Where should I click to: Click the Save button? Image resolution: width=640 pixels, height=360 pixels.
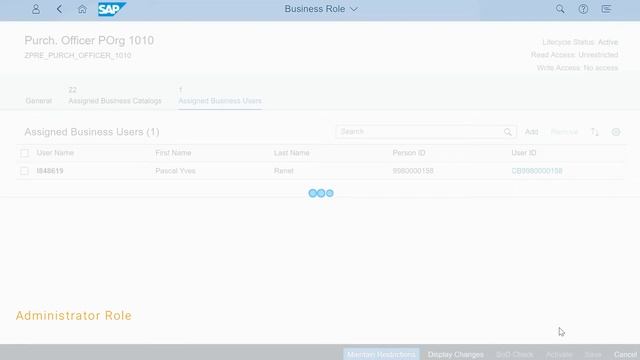593,354
